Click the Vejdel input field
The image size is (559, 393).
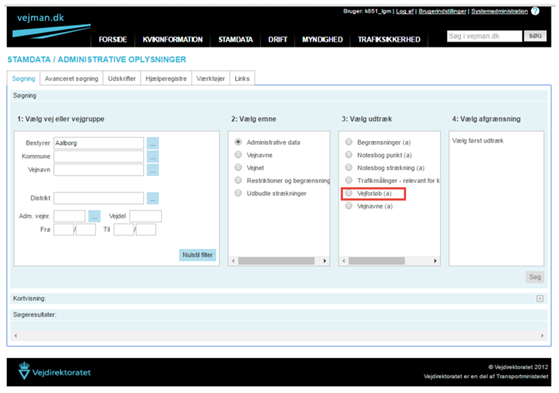point(145,216)
